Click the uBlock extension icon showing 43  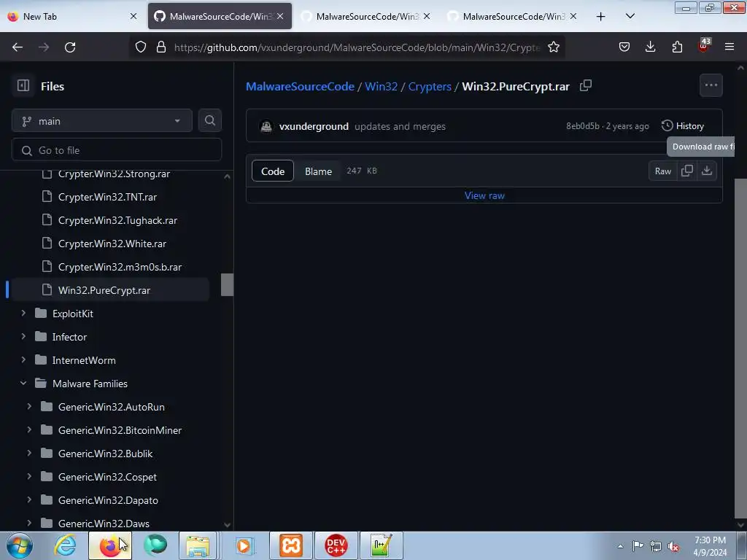pyautogui.click(x=703, y=46)
